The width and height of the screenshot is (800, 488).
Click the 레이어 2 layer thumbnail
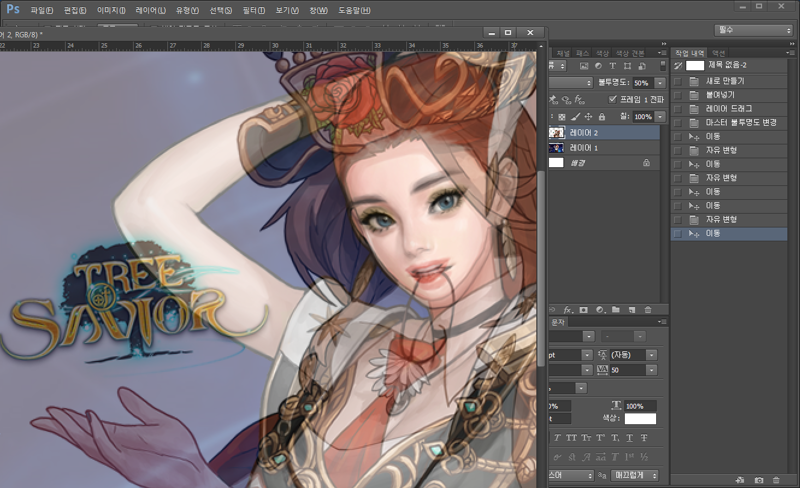(x=556, y=133)
